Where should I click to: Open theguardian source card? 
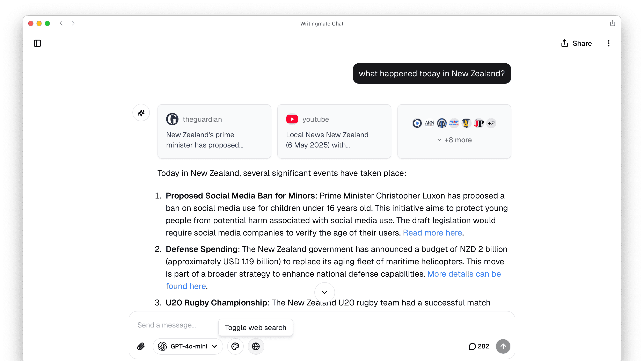click(x=214, y=131)
